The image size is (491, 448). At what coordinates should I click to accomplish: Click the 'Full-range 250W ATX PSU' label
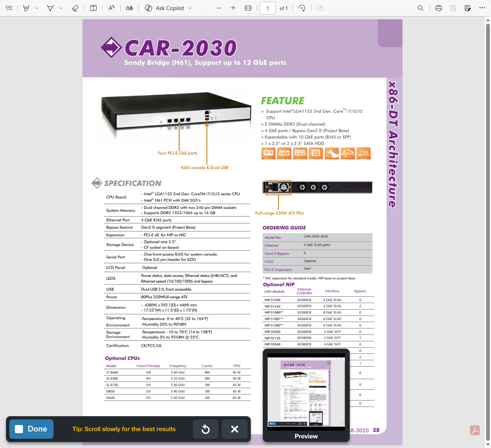pyautogui.click(x=279, y=213)
